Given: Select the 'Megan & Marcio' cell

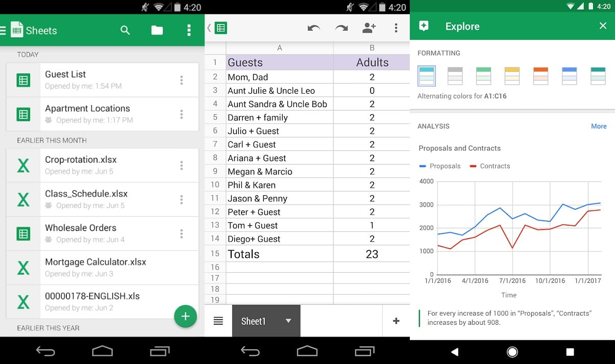Looking at the screenshot, I should pos(280,171).
